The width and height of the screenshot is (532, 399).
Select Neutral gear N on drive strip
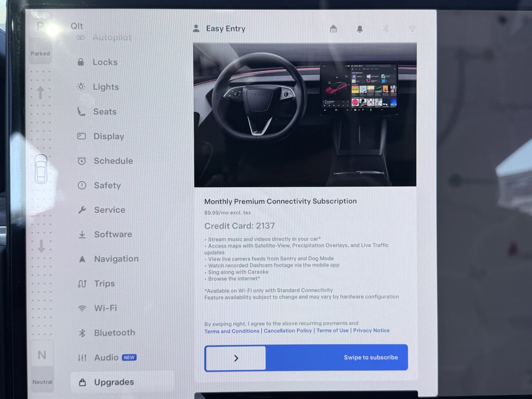click(42, 355)
